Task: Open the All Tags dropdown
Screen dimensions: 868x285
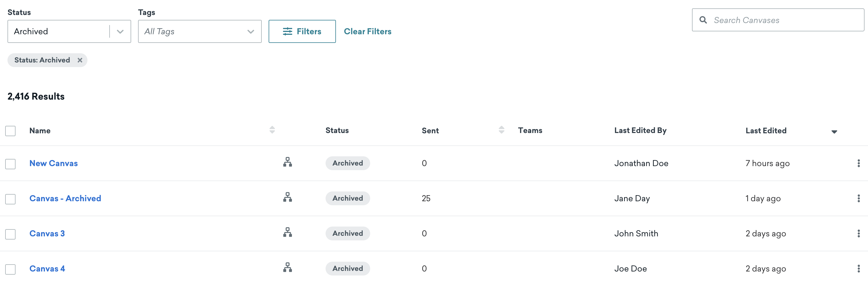Action: (200, 31)
